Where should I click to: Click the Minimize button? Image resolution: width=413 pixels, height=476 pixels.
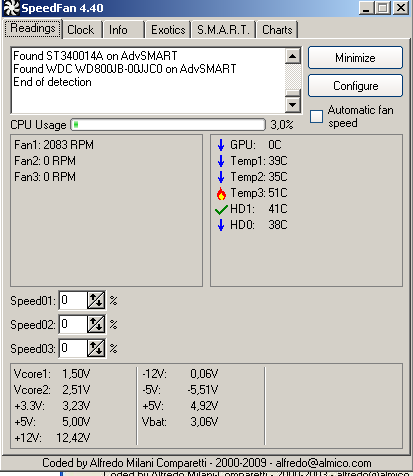(x=355, y=58)
